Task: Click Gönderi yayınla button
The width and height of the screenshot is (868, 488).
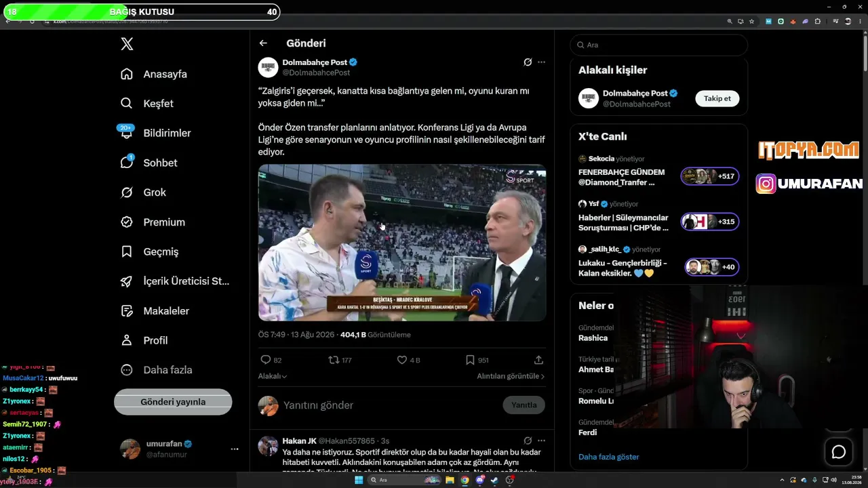Action: pos(173,402)
